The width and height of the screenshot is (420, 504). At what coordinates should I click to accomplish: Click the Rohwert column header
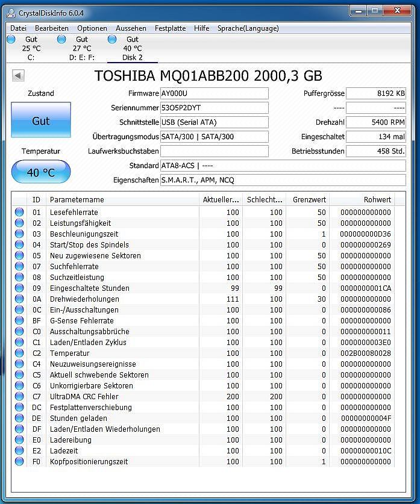tap(362, 199)
